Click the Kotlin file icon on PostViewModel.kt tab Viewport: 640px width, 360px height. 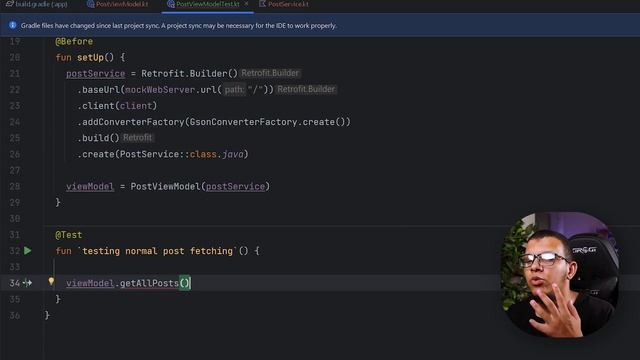[x=91, y=4]
